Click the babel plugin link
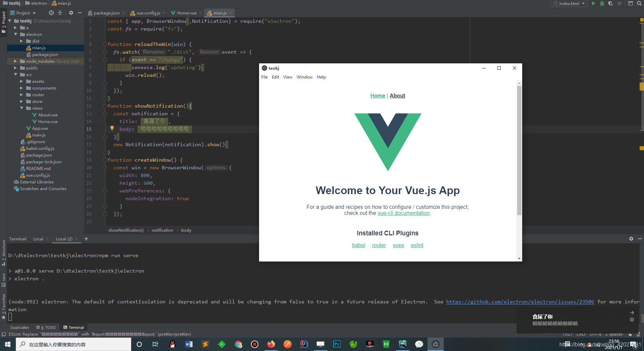The width and height of the screenshot is (644, 351). point(358,245)
